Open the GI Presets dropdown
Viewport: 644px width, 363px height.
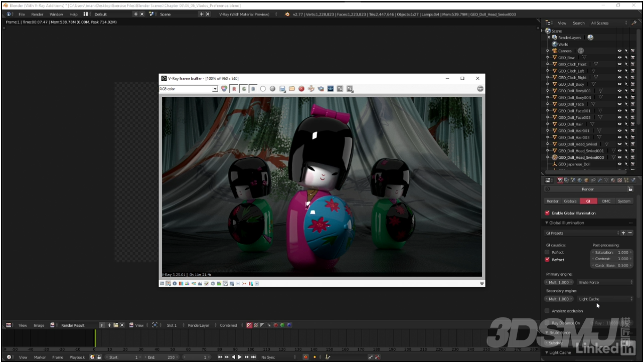coord(582,233)
